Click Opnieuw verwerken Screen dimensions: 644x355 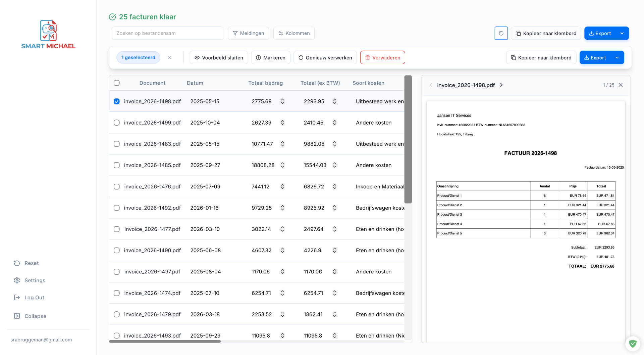pyautogui.click(x=325, y=57)
